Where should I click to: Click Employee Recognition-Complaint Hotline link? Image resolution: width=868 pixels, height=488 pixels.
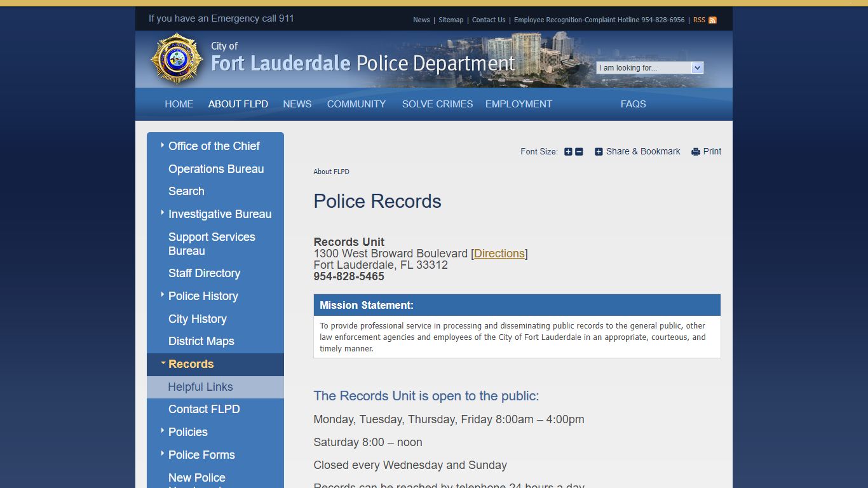tap(599, 20)
